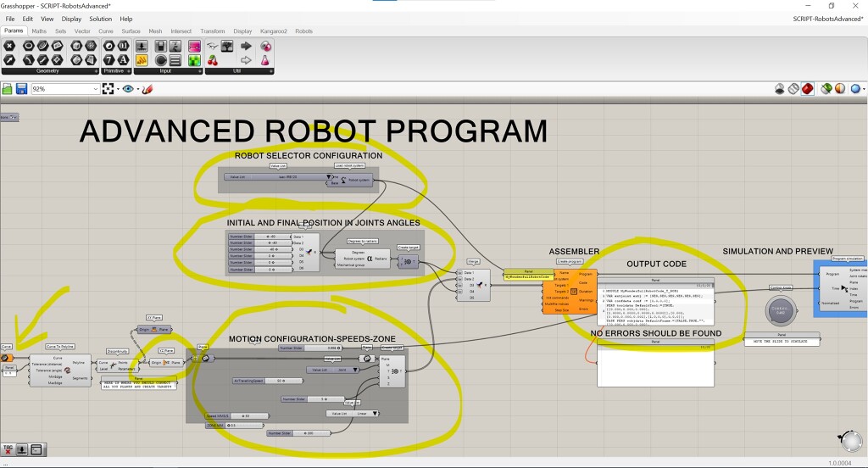Choose the pink MD Slider input icon

click(194, 46)
